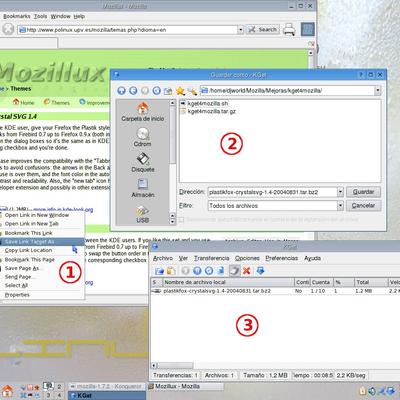The height and width of the screenshot is (400, 400).
Task: Select the Cdrom shortcut in sidebar
Action: (143, 137)
